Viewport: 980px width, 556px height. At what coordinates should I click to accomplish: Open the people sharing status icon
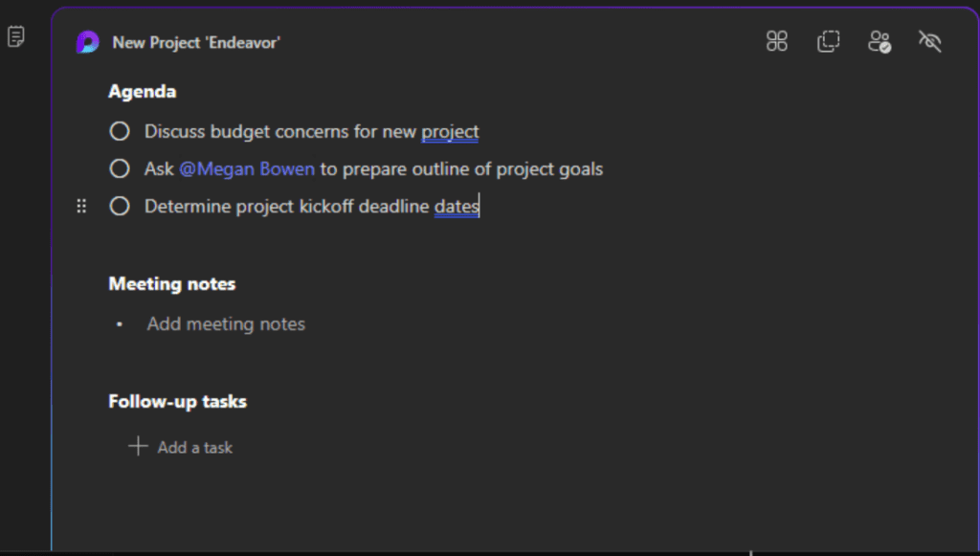(x=880, y=42)
